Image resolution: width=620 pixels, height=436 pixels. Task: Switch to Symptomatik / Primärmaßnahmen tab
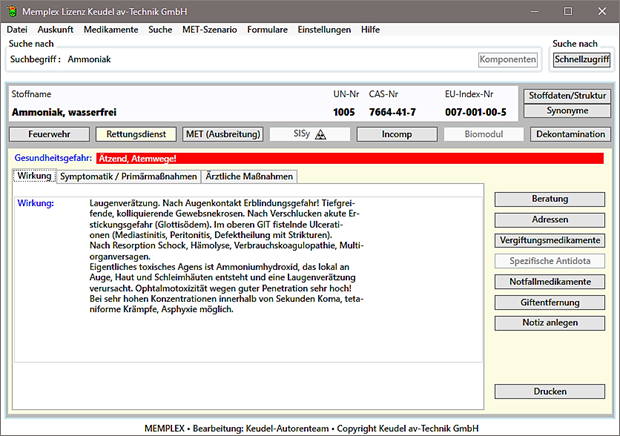coord(129,176)
